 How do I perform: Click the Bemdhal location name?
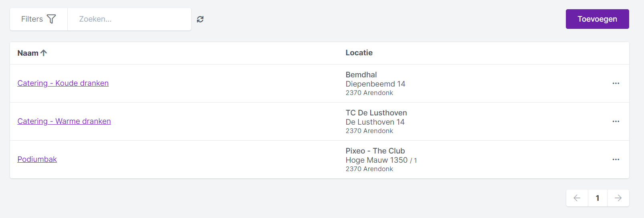coord(361,75)
